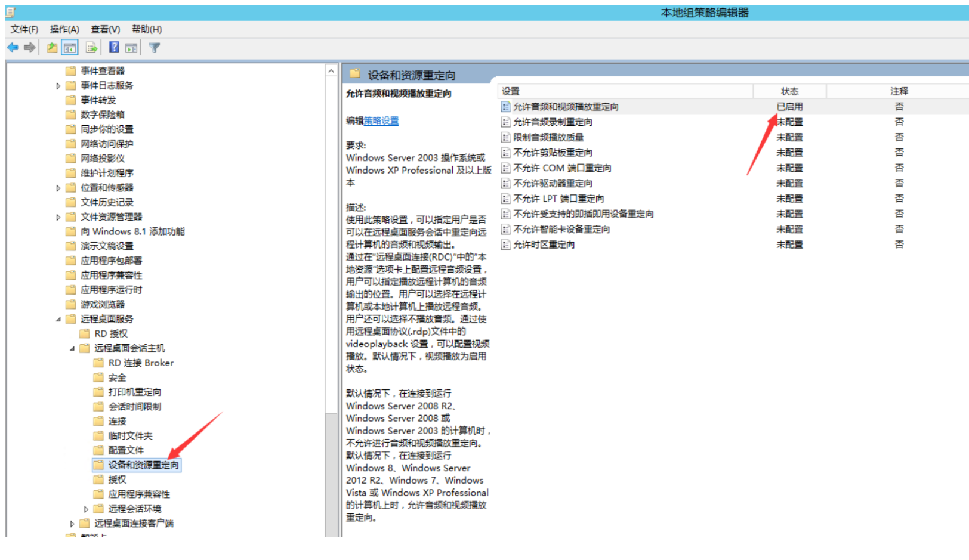The image size is (969, 560).
Task: Click the blue Back arrow in toolbar
Action: pyautogui.click(x=13, y=48)
